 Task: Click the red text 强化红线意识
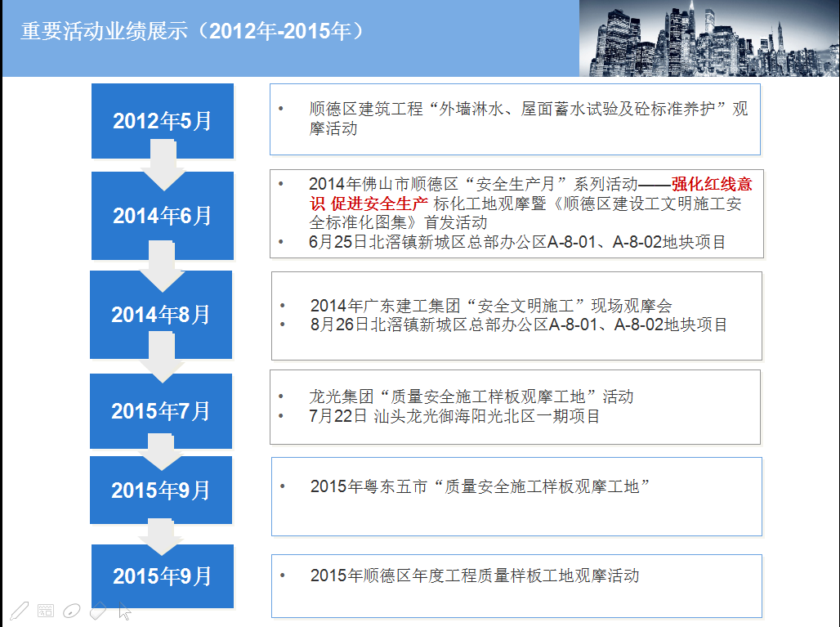[711, 185]
